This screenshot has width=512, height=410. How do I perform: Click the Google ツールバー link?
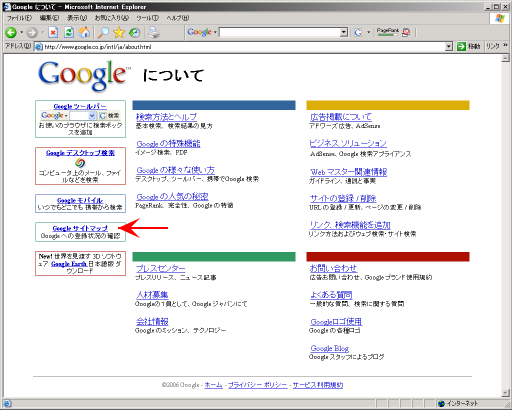(x=80, y=106)
